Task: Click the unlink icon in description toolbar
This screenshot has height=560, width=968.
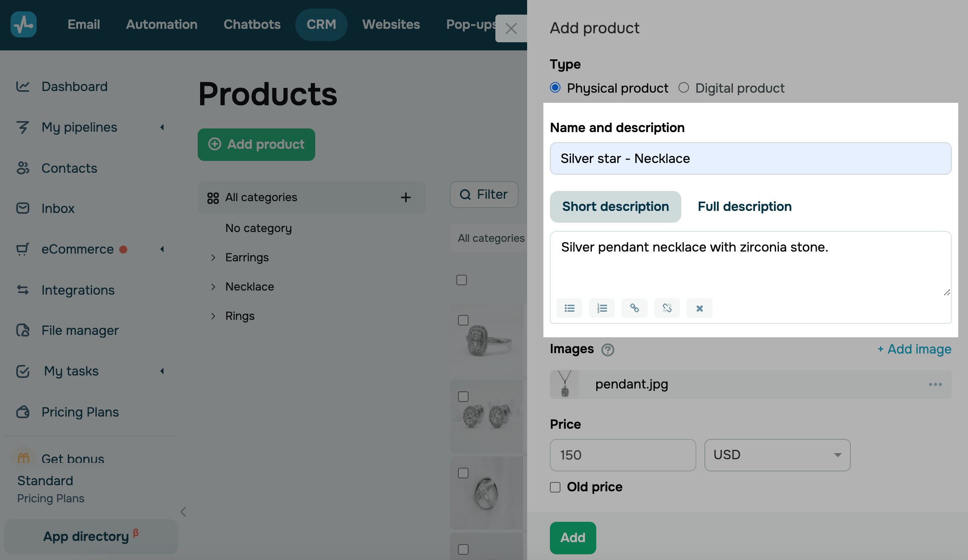Action: coord(667,308)
